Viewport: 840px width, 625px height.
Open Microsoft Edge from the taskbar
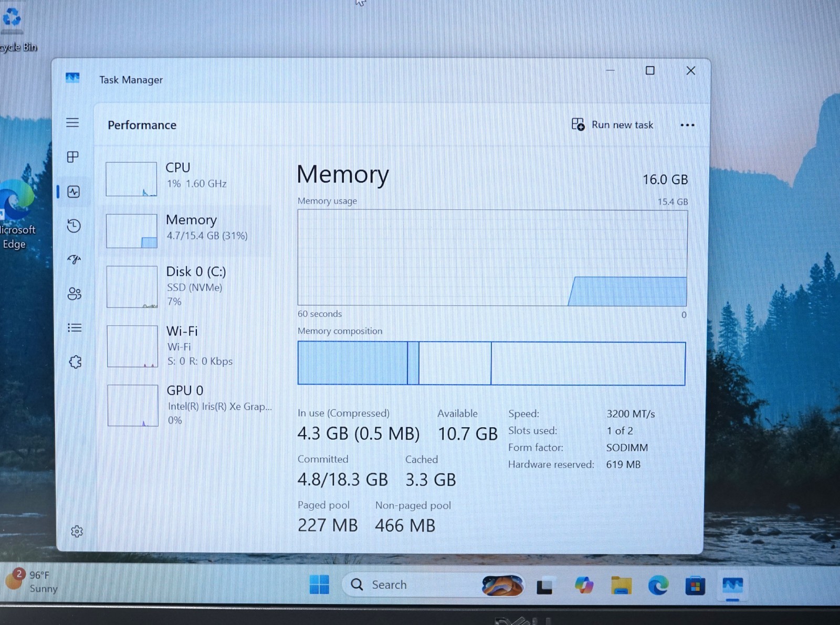click(x=658, y=585)
